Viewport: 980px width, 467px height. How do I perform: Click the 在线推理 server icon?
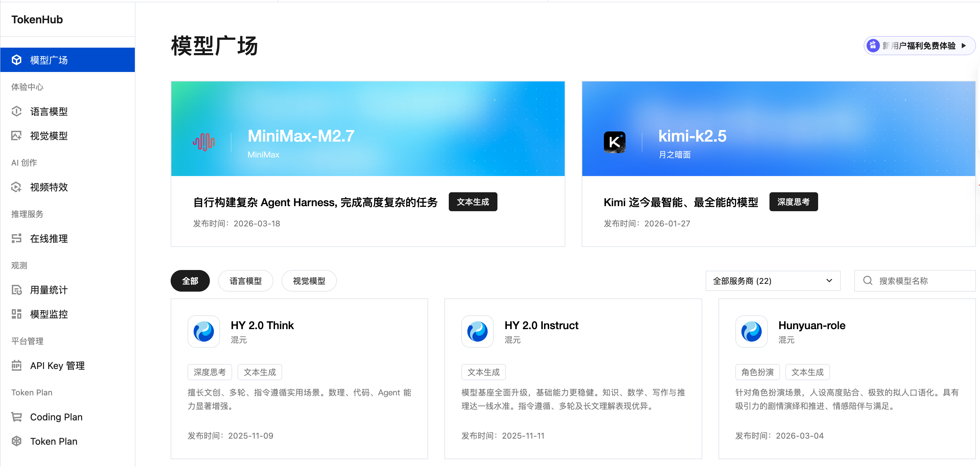click(16, 238)
